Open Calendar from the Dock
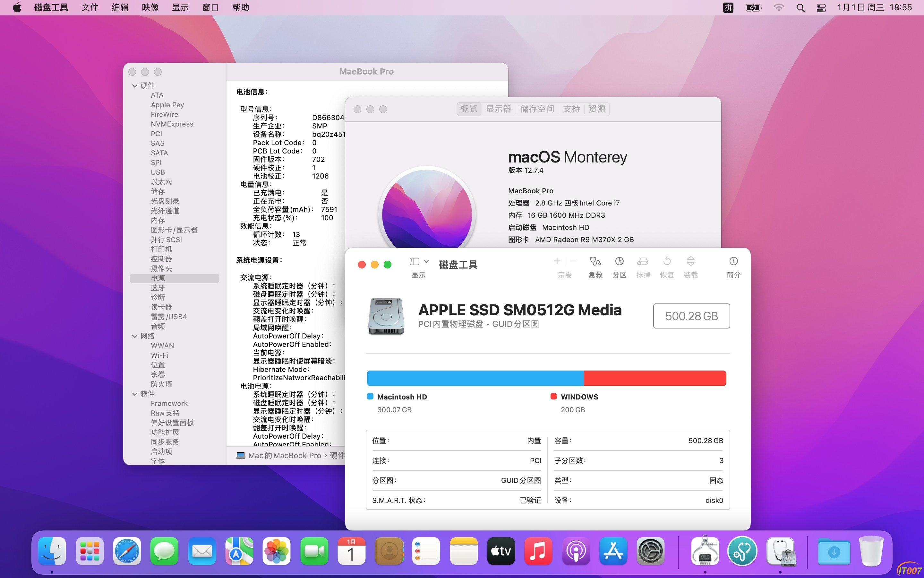The image size is (924, 578). point(352,551)
